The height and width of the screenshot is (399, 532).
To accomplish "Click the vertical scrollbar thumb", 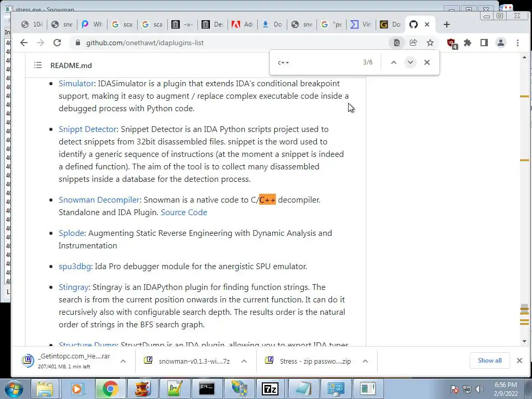I will pos(525,310).
